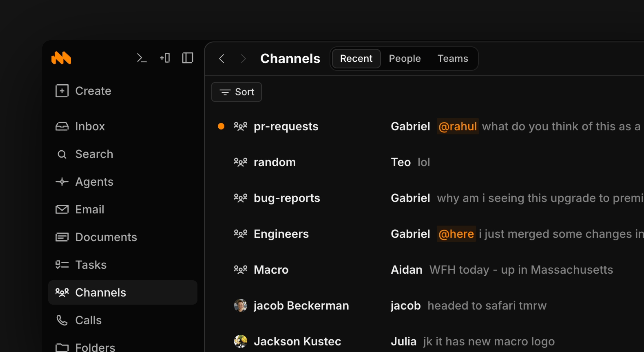Go back with the left chevron
The image size is (644, 352).
[x=222, y=59]
